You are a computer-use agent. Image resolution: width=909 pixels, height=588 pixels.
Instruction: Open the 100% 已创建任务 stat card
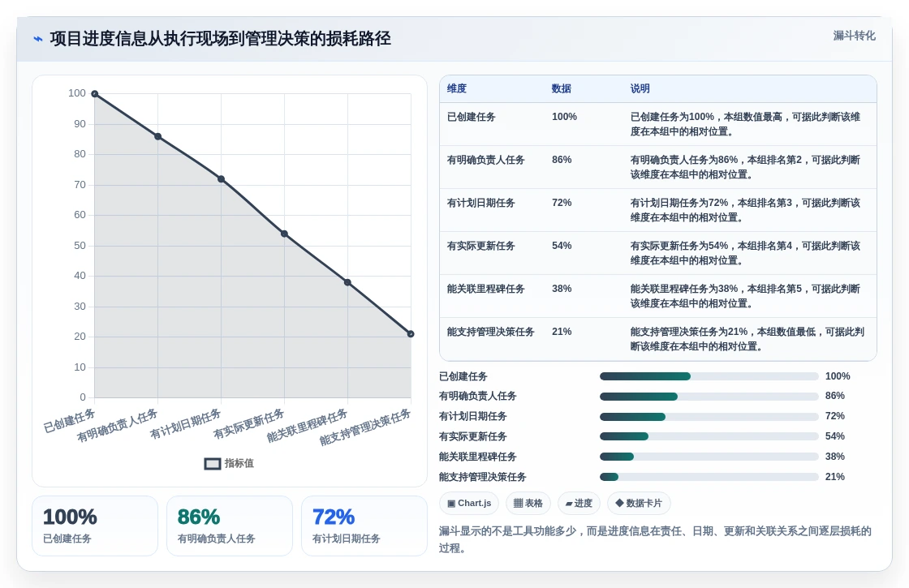[x=95, y=526]
